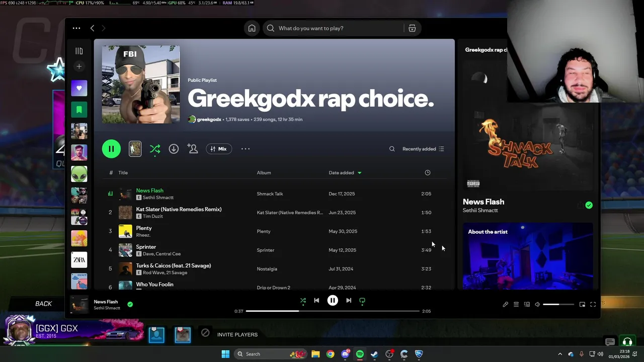This screenshot has width=644, height=362.
Task: Open the green alien playlist in sidebar
Action: (x=79, y=174)
